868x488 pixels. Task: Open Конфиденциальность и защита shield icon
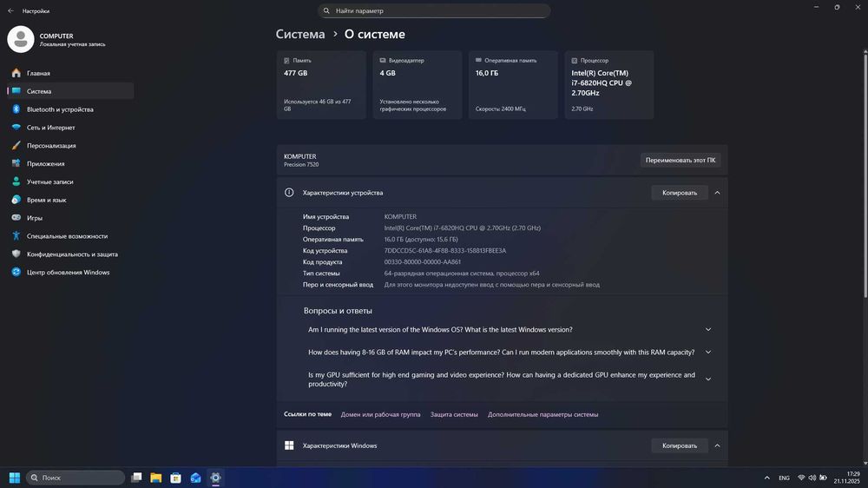[x=16, y=254]
